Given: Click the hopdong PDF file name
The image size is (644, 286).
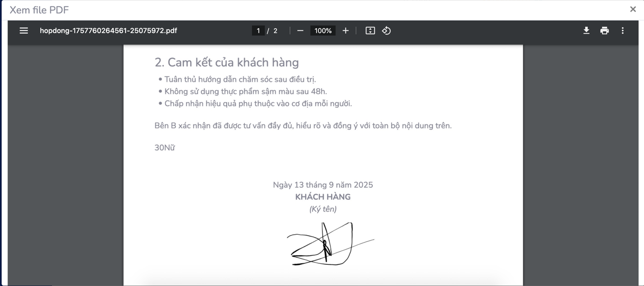Looking at the screenshot, I should tap(108, 31).
